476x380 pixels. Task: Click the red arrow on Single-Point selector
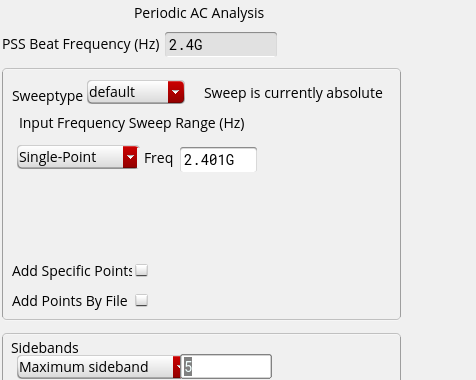(x=130, y=157)
